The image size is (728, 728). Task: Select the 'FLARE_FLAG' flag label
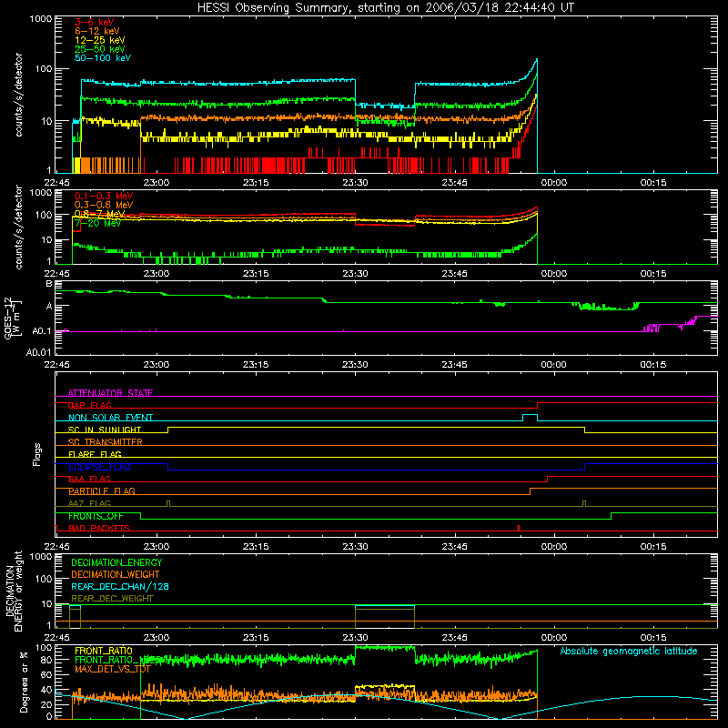coord(95,454)
